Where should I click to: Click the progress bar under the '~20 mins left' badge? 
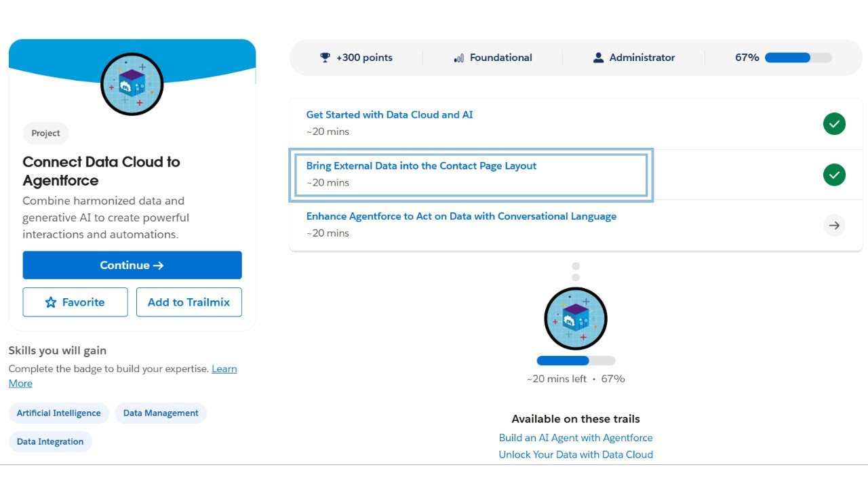576,361
